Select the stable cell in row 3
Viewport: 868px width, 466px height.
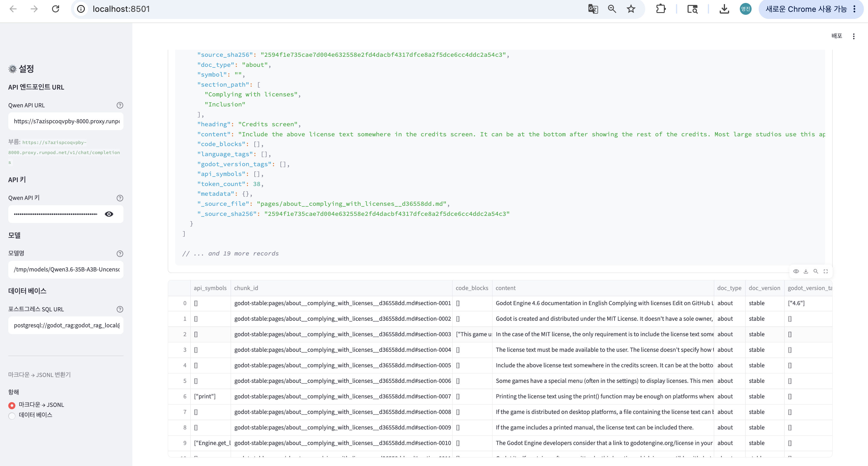coord(765,350)
